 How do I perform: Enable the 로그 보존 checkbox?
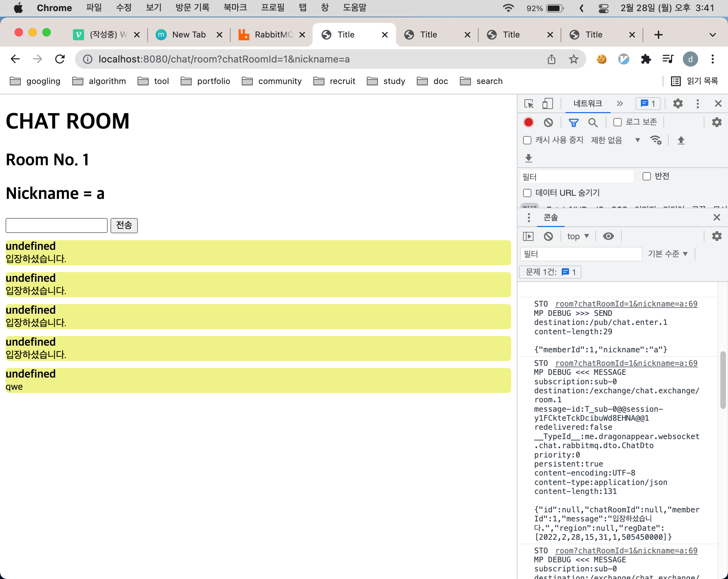pos(617,122)
